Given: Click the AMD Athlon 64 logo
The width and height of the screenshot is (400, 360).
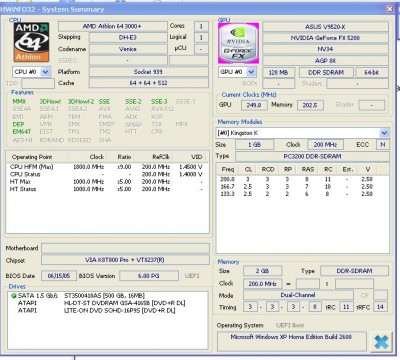Looking at the screenshot, I should [31, 42].
